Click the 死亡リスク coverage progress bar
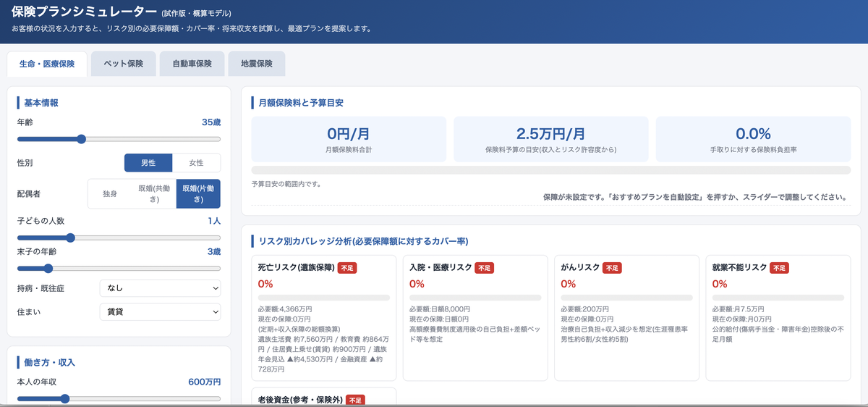The height and width of the screenshot is (407, 868). click(324, 297)
